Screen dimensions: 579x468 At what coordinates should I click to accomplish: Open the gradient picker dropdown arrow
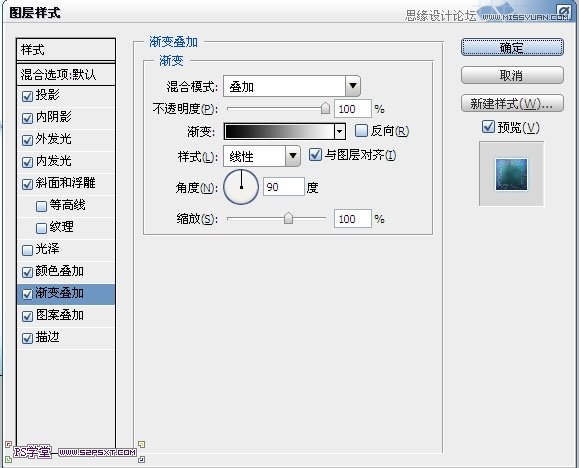coord(340,131)
